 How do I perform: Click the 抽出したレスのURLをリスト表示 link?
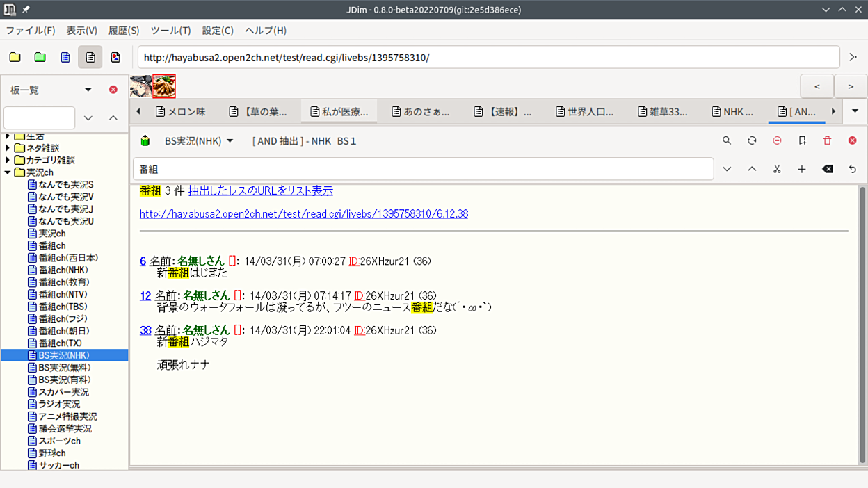260,191
